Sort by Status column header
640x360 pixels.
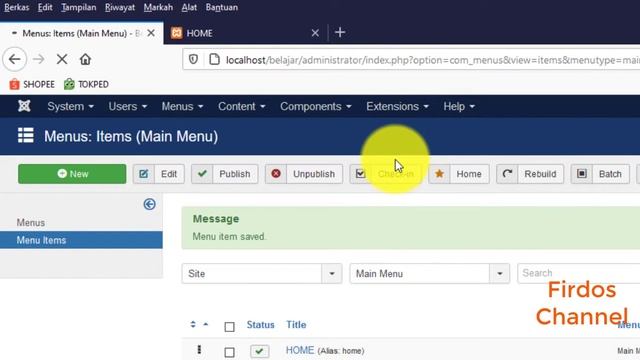click(x=260, y=325)
